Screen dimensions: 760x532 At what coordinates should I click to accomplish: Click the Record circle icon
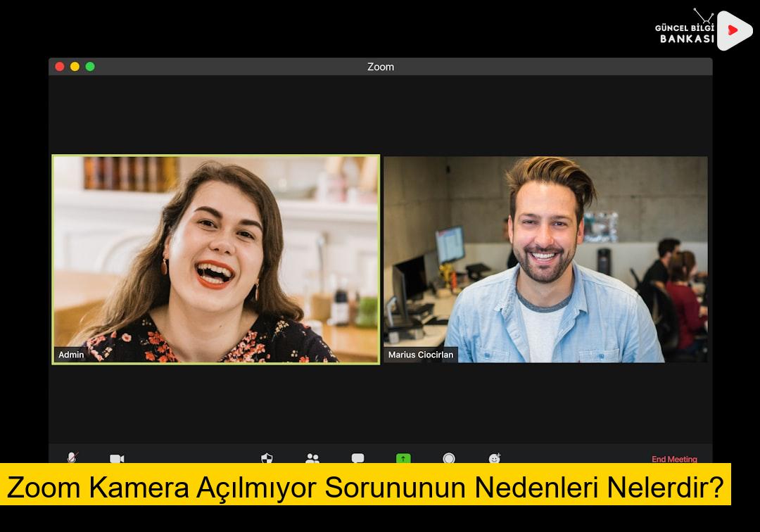coord(449,458)
